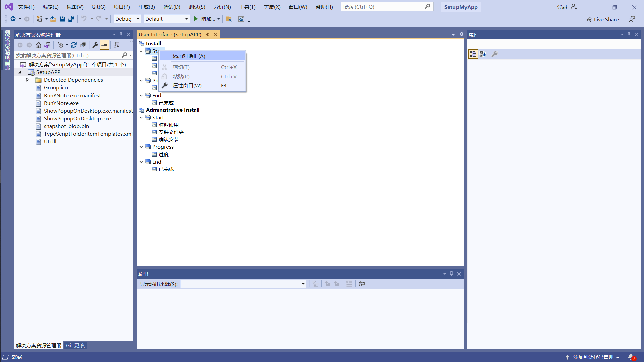The image size is (644, 362).
Task: Click Collapse All icon in Solution Explorer
Action: coord(83,45)
